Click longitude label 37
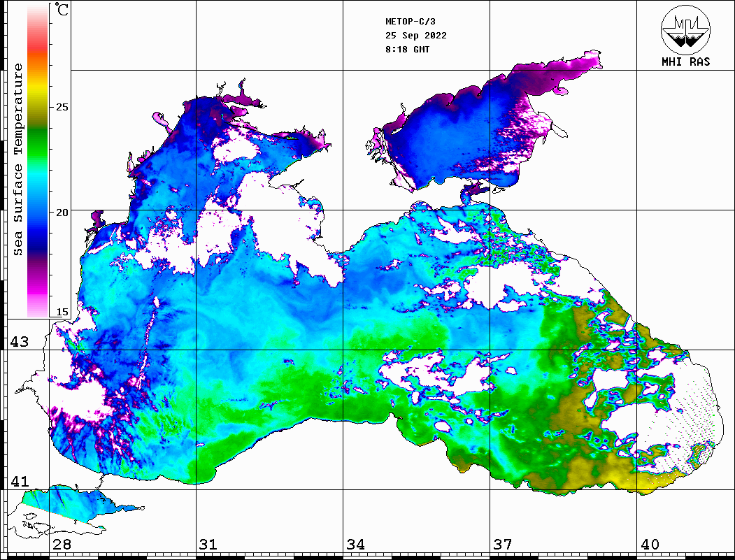The width and height of the screenshot is (735, 560). [x=503, y=545]
